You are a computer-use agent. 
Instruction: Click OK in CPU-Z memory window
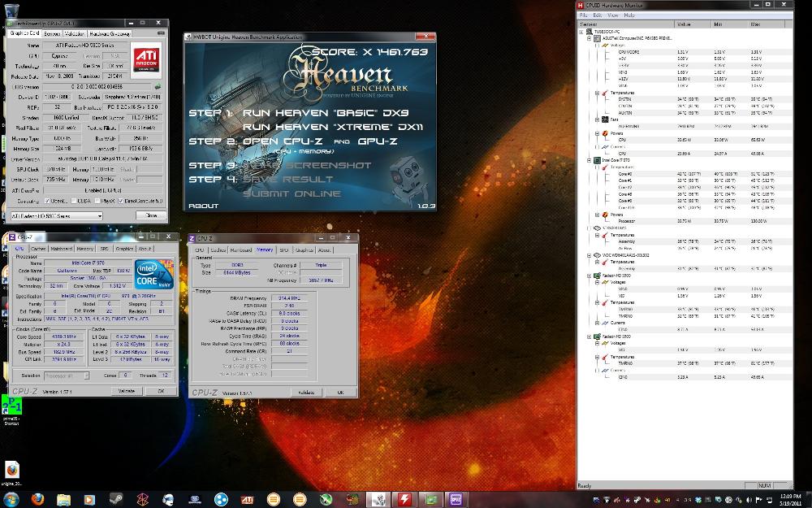click(340, 393)
